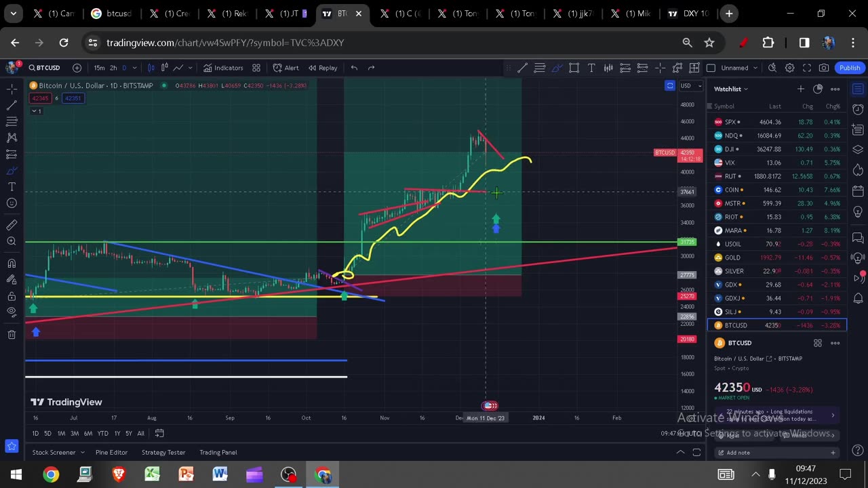Viewport: 868px width, 488px height.
Task: Redo the chart action
Action: point(371,68)
